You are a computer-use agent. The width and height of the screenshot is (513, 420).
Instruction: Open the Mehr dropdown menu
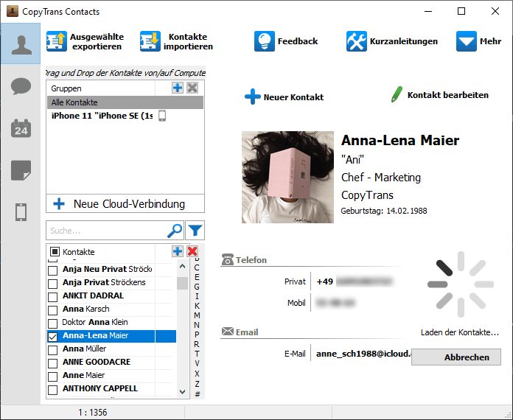[478, 41]
